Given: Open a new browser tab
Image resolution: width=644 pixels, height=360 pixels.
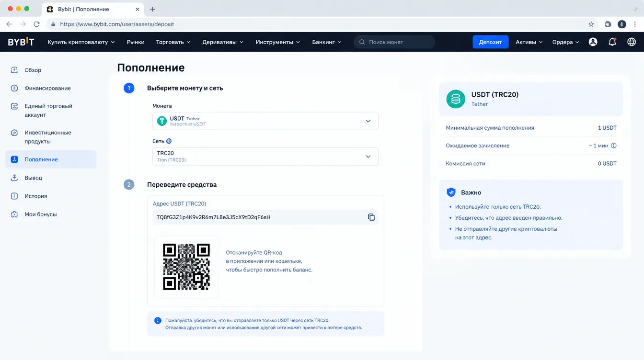Looking at the screenshot, I should (152, 9).
